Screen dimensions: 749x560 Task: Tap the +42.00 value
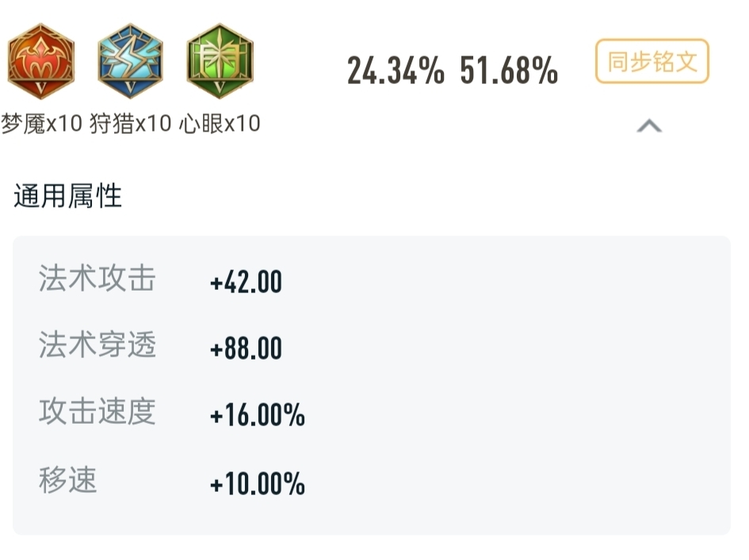tap(246, 282)
